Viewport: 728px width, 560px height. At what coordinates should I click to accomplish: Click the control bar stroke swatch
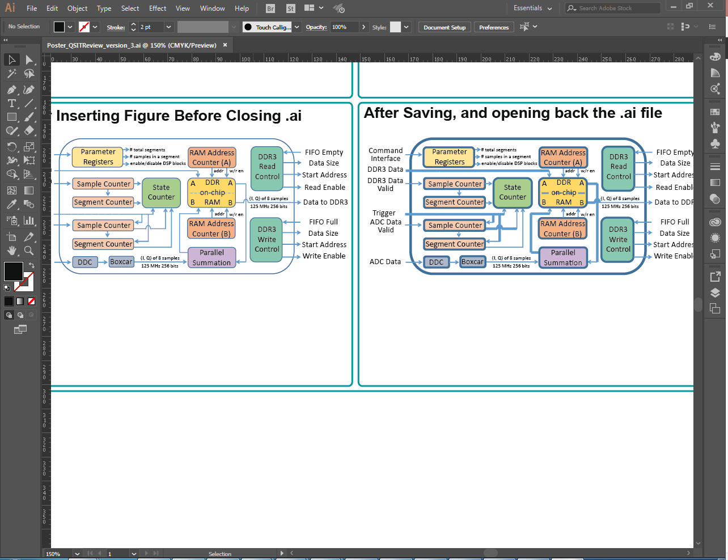(84, 27)
